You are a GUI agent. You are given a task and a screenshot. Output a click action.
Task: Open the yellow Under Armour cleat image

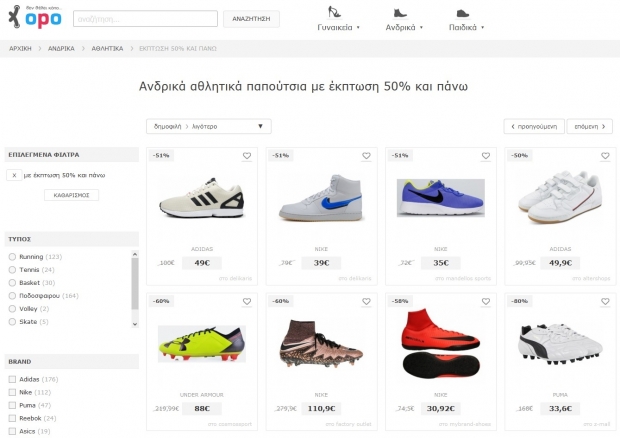pyautogui.click(x=202, y=344)
